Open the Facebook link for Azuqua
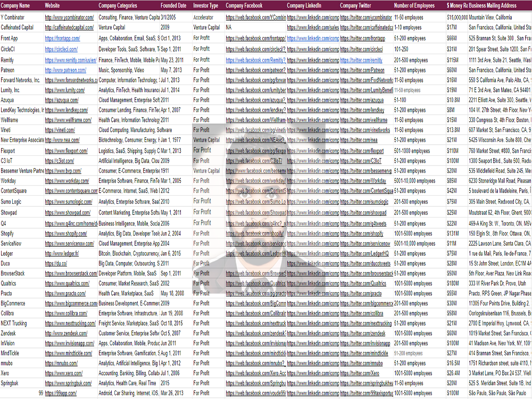The width and height of the screenshot is (532, 399). [256, 101]
